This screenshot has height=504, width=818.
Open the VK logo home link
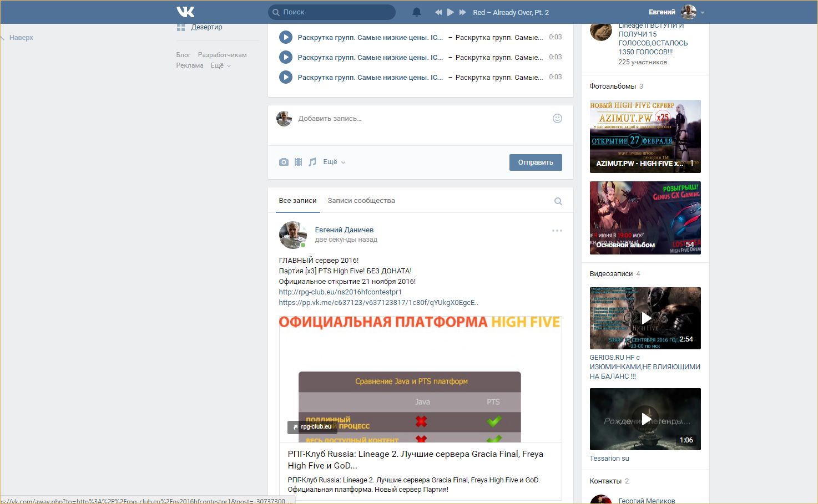click(x=185, y=12)
